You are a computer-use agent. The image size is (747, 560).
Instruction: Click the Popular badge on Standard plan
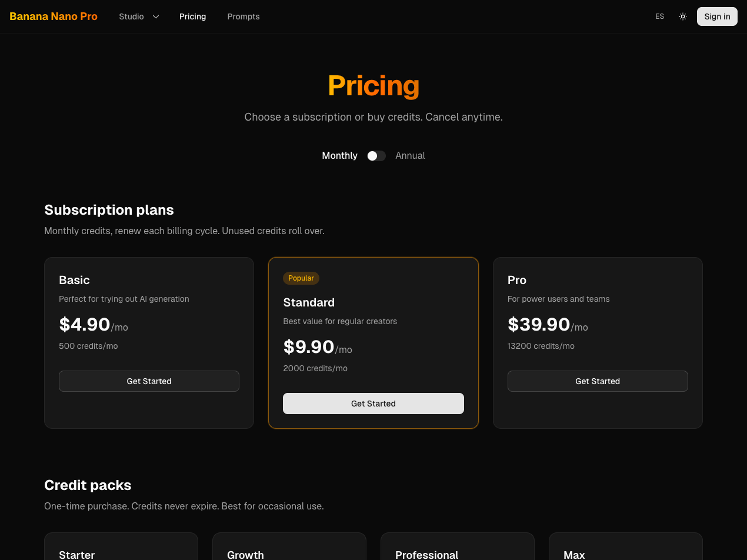(301, 278)
